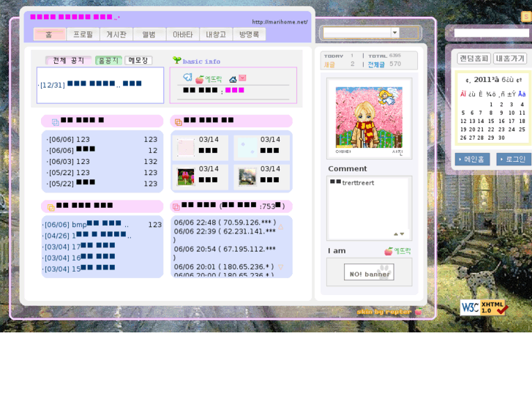
Task: Click the blue speech bubble icon in basic info
Action: (187, 78)
